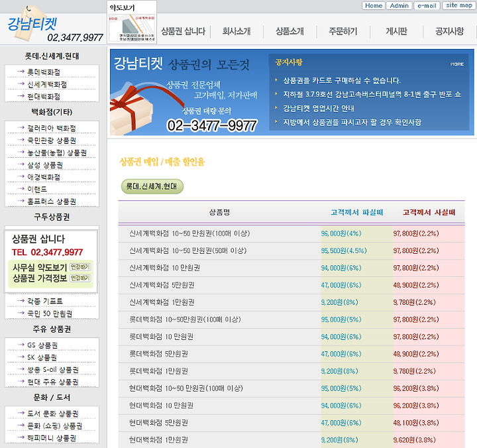Click the 상품권 매입 / 매출 할인율 heading

pos(162,162)
